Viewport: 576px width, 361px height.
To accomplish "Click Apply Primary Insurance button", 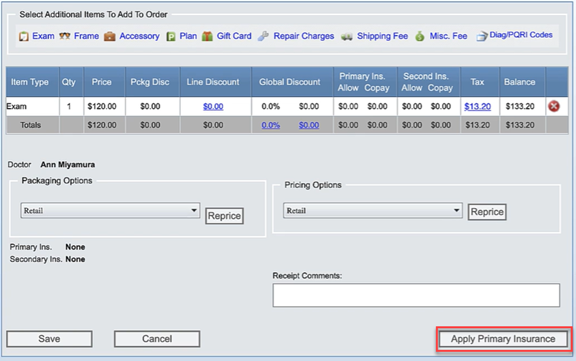I will coord(503,339).
